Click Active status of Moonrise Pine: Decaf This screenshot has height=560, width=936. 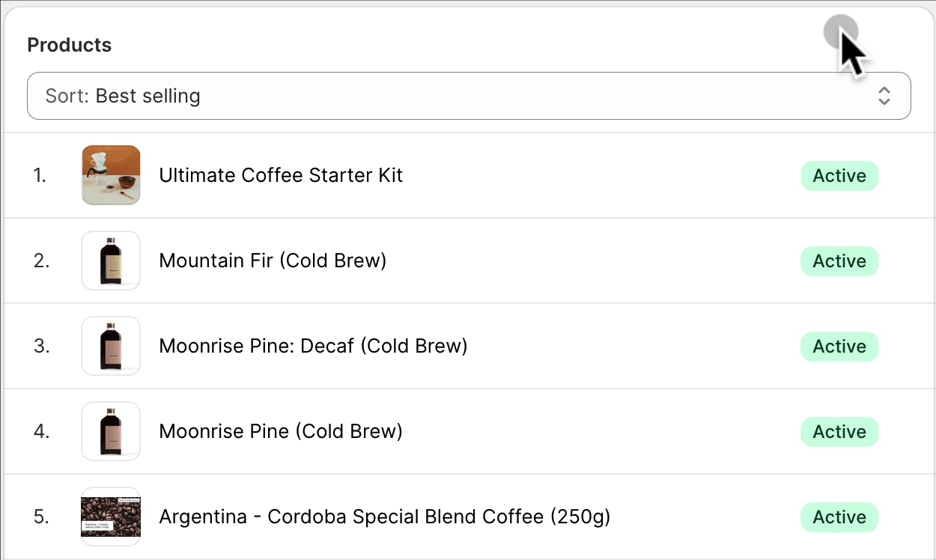[x=839, y=347]
